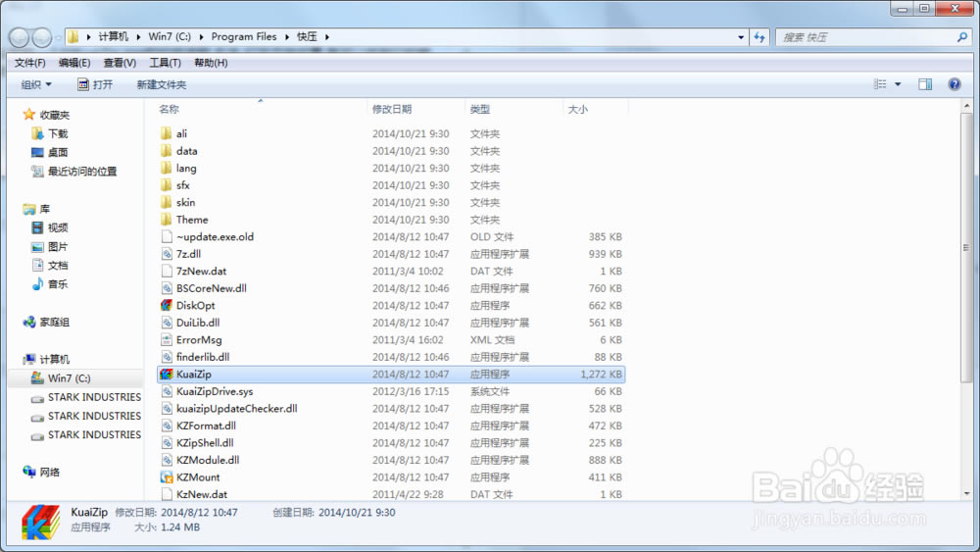This screenshot has width=980, height=552.
Task: Open 下载 downloads in sidebar
Action: coord(50,133)
